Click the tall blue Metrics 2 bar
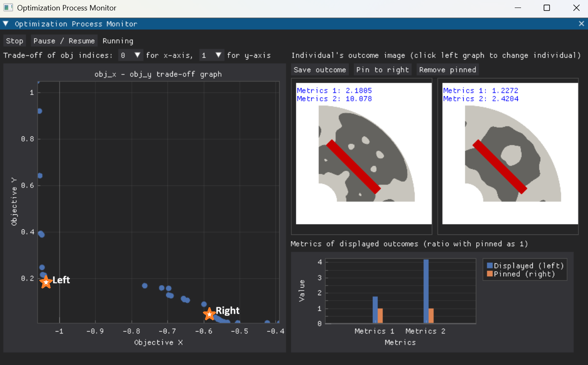 [426, 291]
